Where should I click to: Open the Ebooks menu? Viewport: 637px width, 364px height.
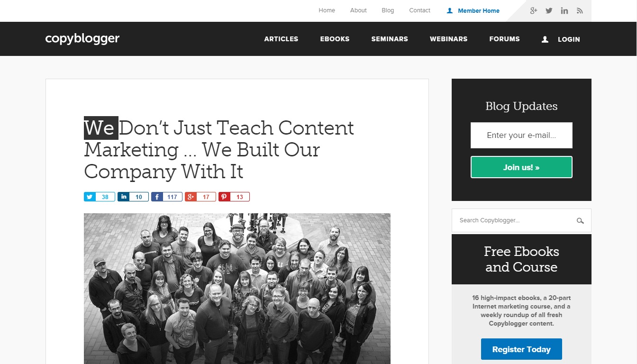335,39
